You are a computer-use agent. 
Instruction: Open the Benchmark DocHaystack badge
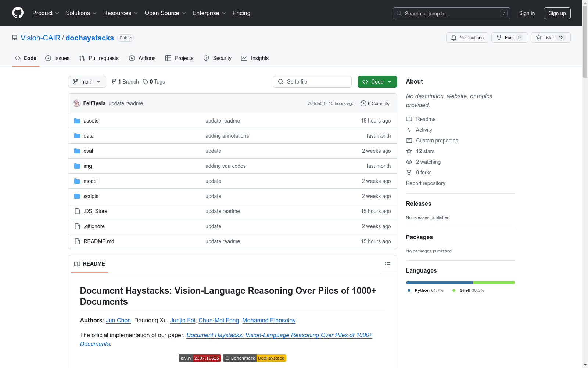pos(255,358)
